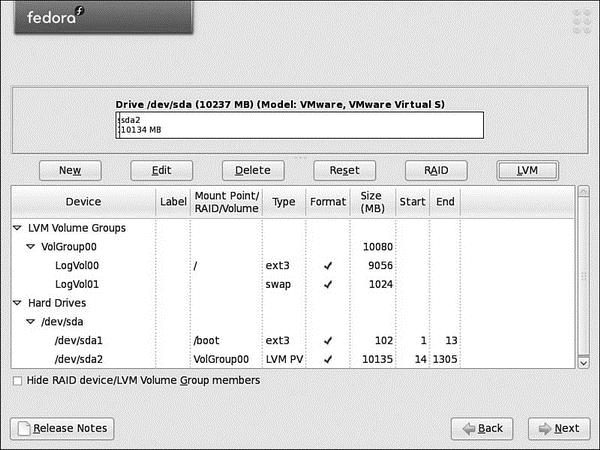Click the Hard Drives label
The image size is (600, 450).
click(x=57, y=303)
